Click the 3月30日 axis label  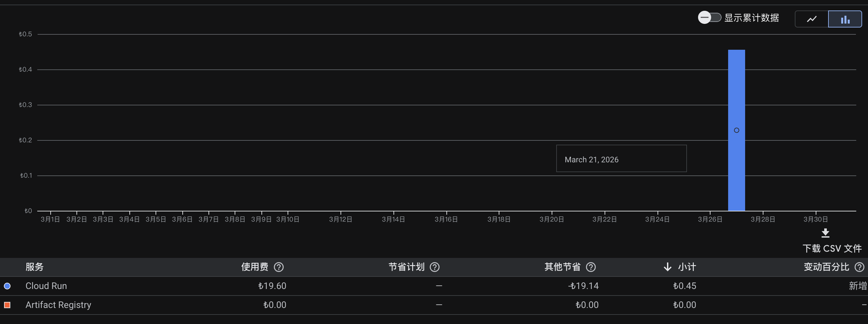pos(815,219)
